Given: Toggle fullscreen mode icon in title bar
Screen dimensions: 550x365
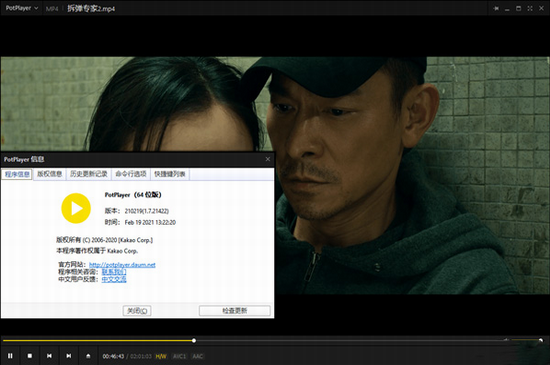Looking at the screenshot, I should pyautogui.click(x=530, y=8).
